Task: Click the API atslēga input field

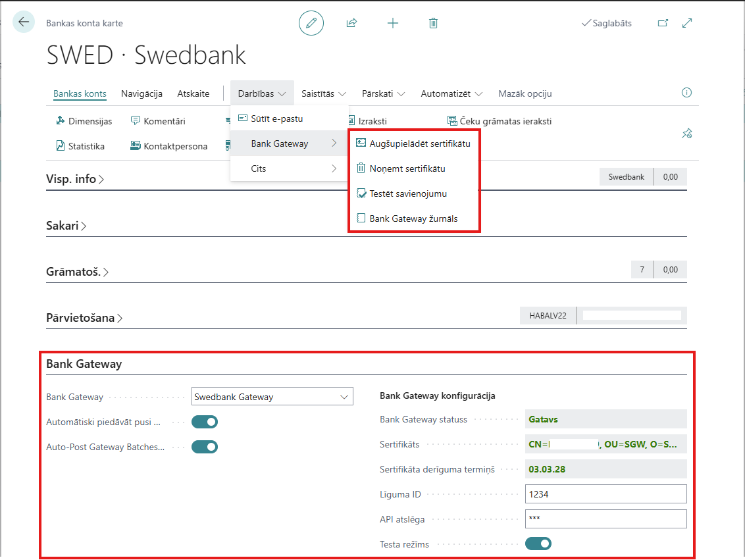Action: (x=605, y=519)
